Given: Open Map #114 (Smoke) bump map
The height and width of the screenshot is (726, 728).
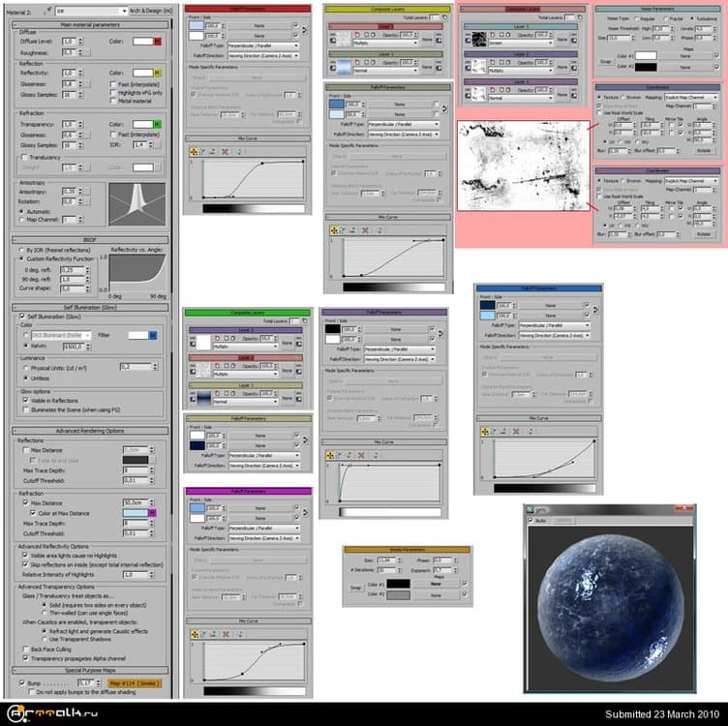Looking at the screenshot, I should [135, 683].
